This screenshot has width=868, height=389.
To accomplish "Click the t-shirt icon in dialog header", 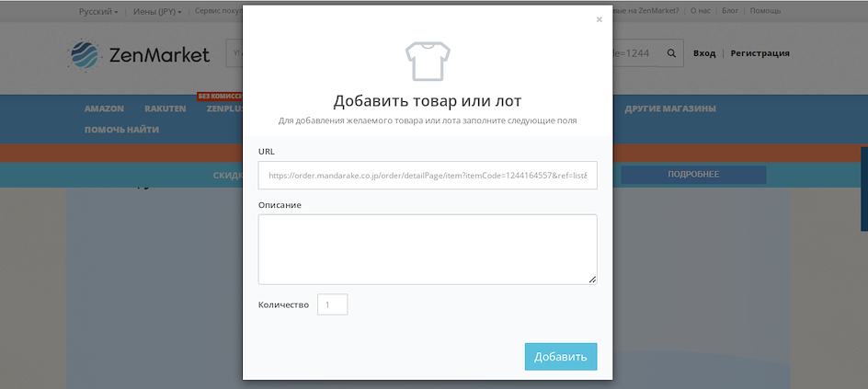I will (x=428, y=62).
